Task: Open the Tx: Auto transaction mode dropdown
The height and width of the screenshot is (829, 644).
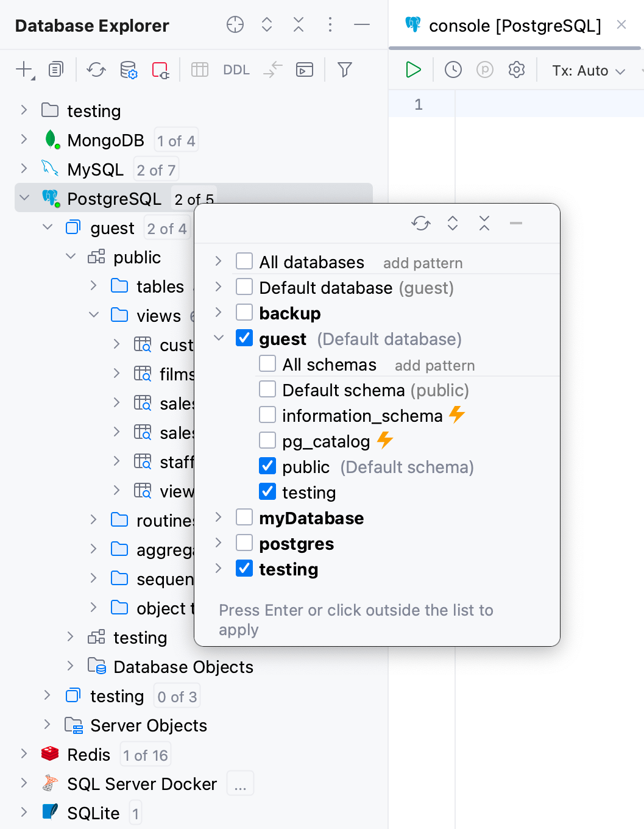Action: point(589,71)
